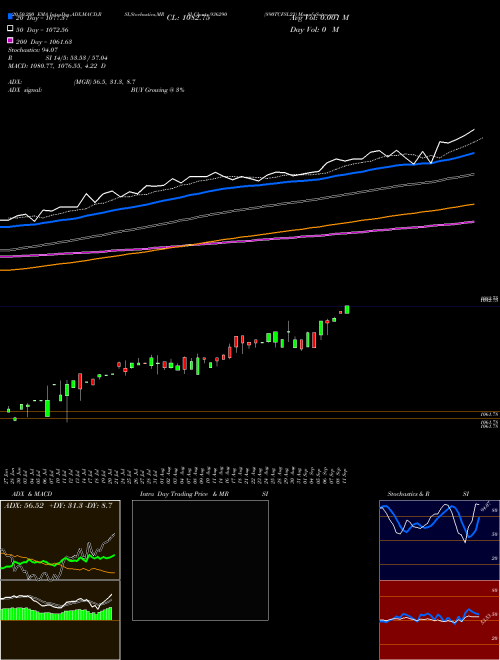This screenshot has width=500, height=660.
Task: Select the 50 Day 1072.36 label
Action: point(42,30)
